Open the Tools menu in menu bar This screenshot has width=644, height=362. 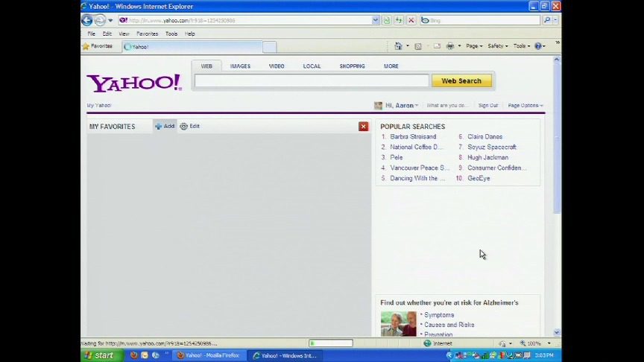click(171, 34)
